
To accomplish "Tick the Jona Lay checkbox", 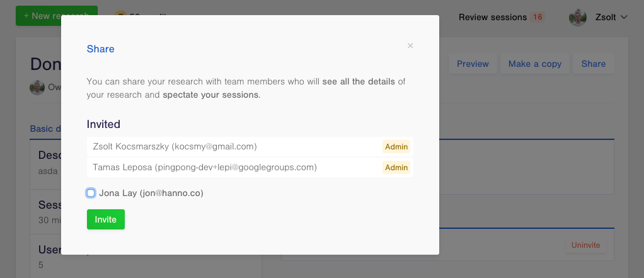I will pyautogui.click(x=91, y=193).
